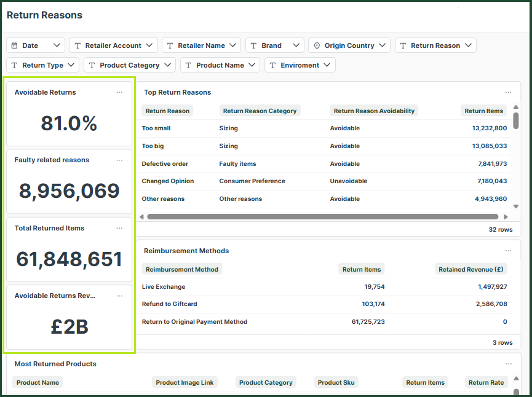Sort by Retained Revenue (£) column header
The width and height of the screenshot is (532, 397).
click(x=471, y=270)
